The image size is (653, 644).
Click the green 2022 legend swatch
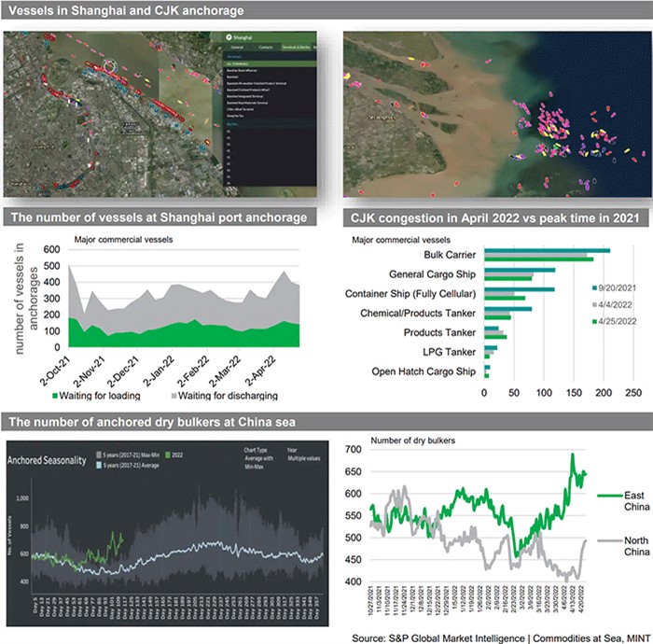pos(168,455)
